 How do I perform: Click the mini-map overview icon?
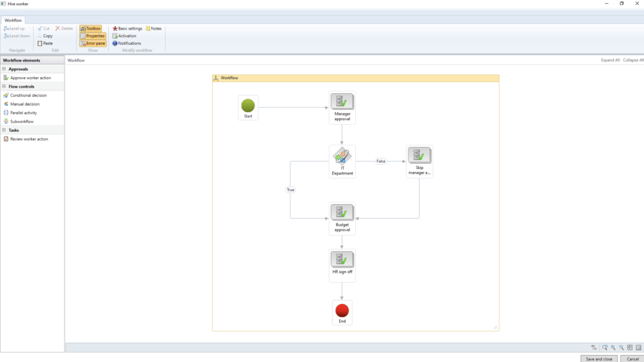(x=639, y=348)
